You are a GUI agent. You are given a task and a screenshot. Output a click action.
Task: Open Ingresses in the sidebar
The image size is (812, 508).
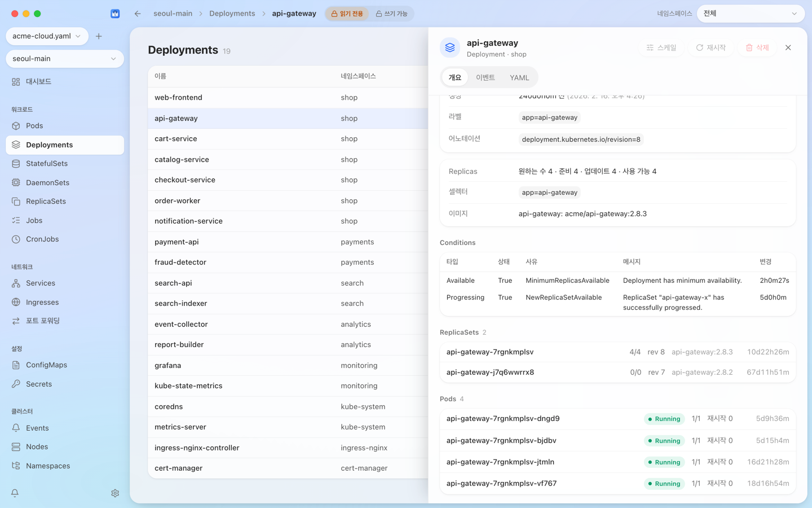65,302
